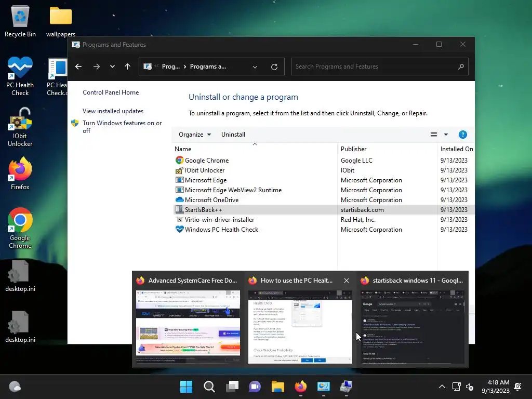Open startisback windows 11 Google preview
Screen dimensions: 532x399
click(412, 327)
